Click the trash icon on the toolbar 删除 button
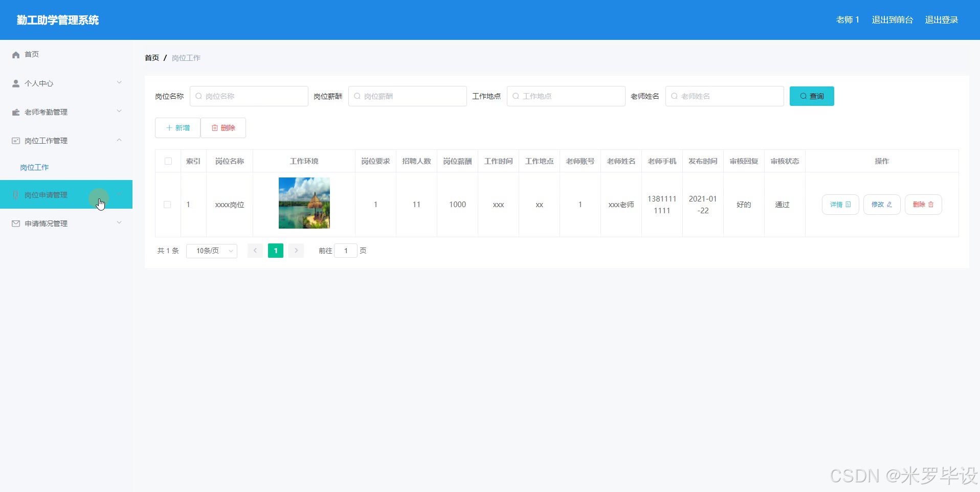 tap(215, 128)
